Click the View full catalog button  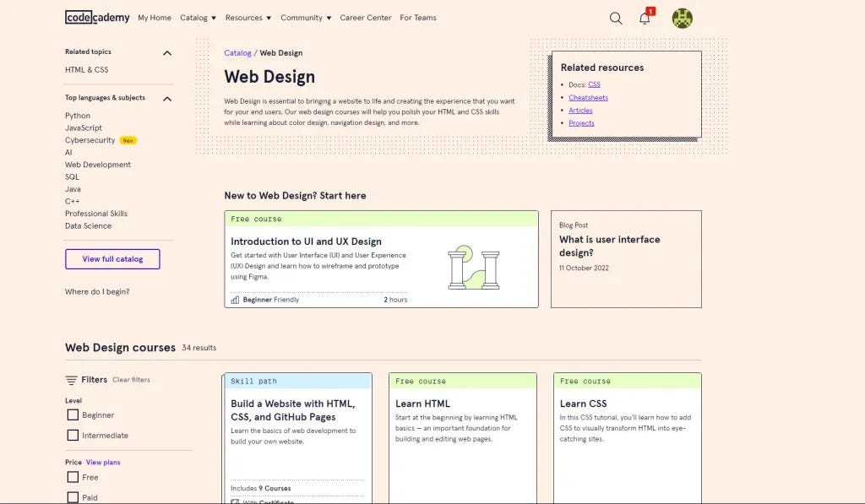tap(112, 259)
